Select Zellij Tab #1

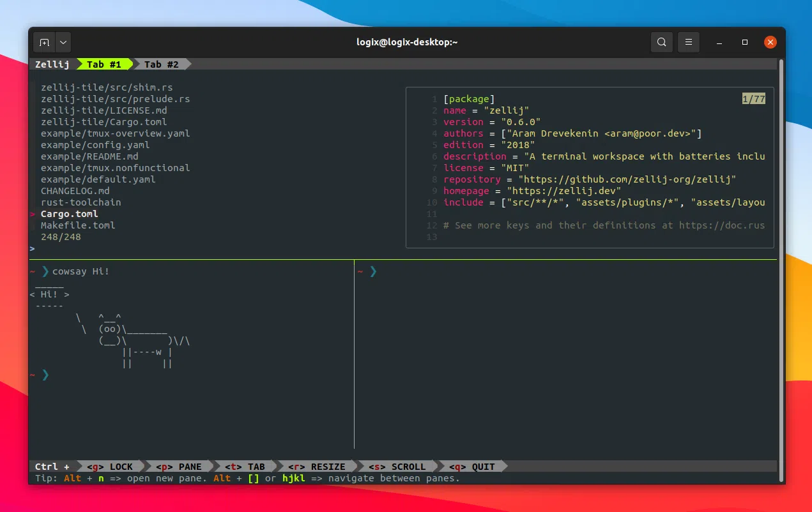[x=104, y=64]
